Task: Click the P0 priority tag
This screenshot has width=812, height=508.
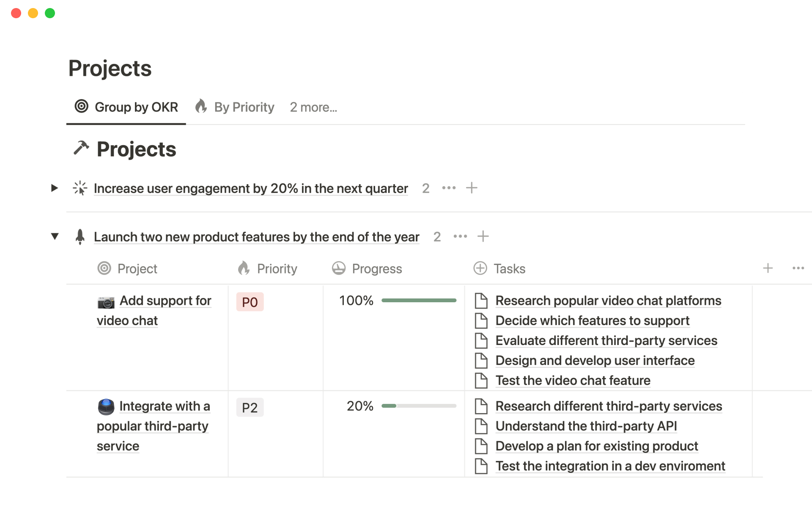Action: click(x=250, y=302)
